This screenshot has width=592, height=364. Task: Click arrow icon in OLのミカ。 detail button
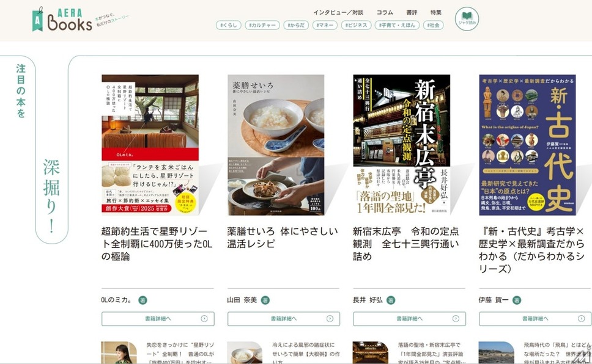pos(204,319)
